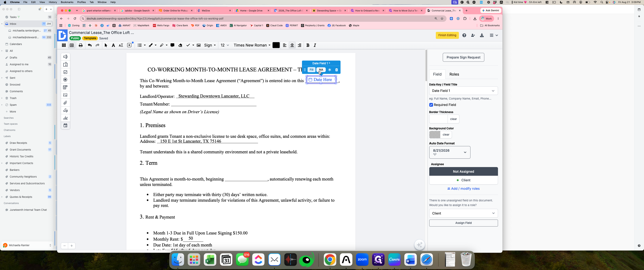Undo the last edit

[89, 45]
